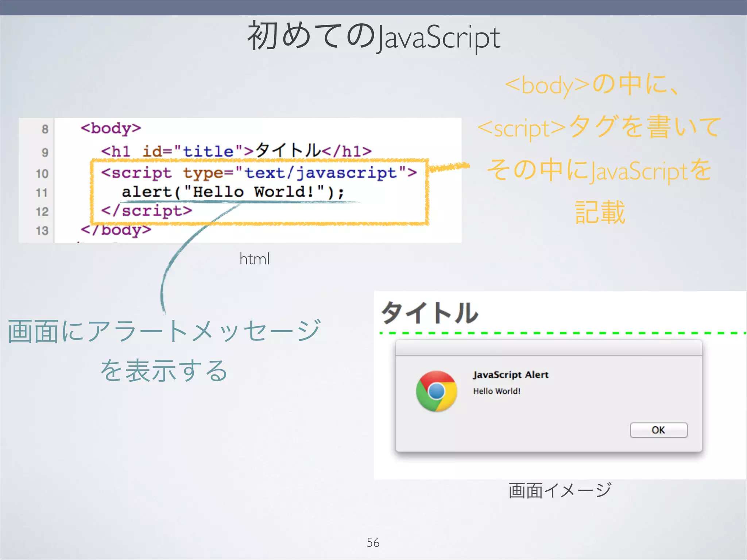Click the OK button in the JavaScript Alert

[x=658, y=430]
